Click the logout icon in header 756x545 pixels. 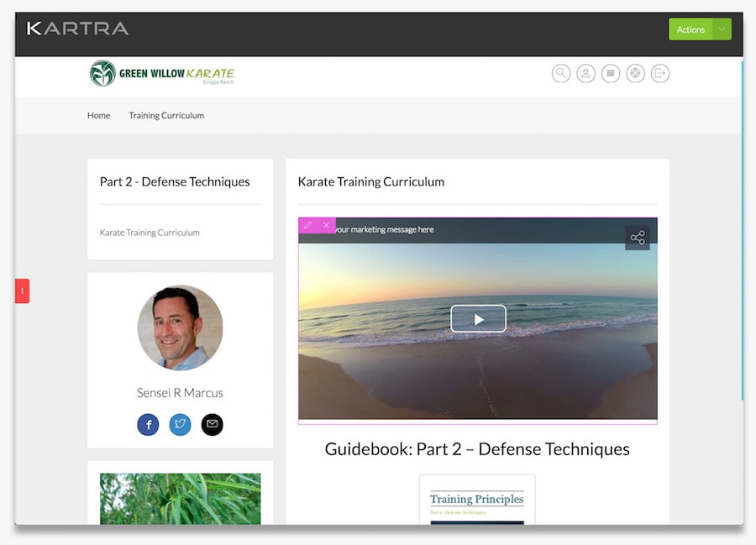click(x=660, y=74)
